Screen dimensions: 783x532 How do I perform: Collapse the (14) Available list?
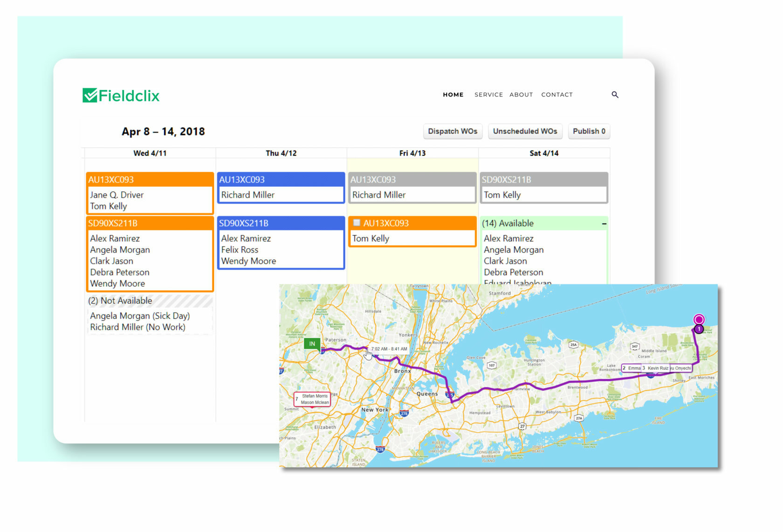[604, 224]
